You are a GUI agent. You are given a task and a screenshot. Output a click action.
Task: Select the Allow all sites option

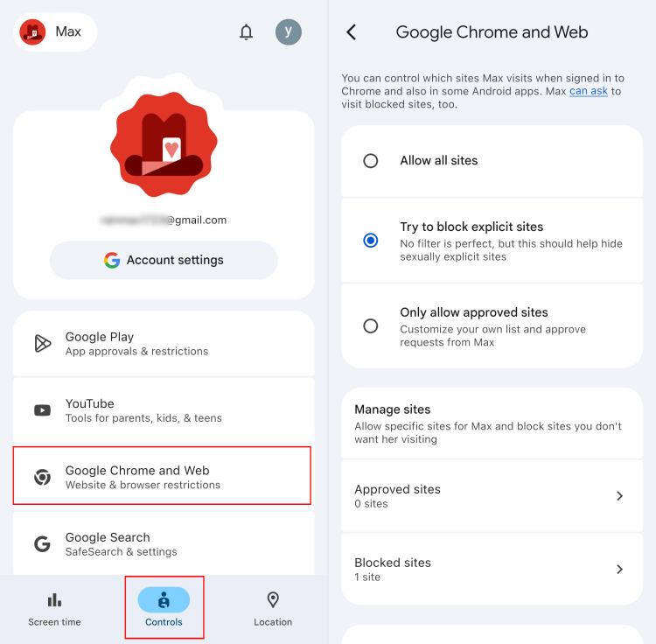click(492, 161)
